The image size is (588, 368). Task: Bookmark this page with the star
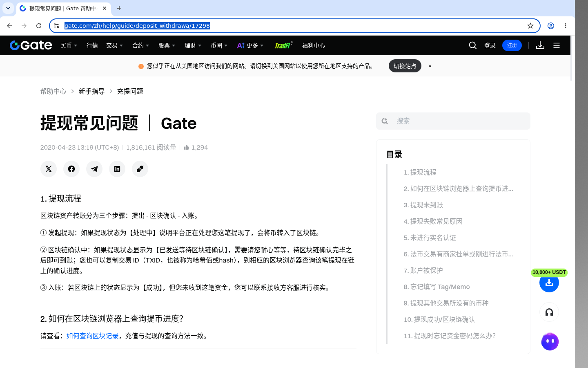[530, 26]
